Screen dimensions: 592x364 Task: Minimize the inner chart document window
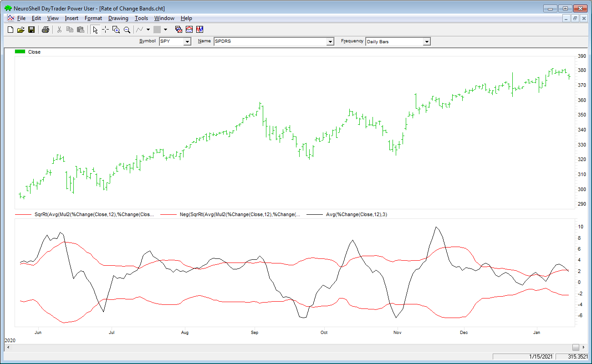coord(566,18)
